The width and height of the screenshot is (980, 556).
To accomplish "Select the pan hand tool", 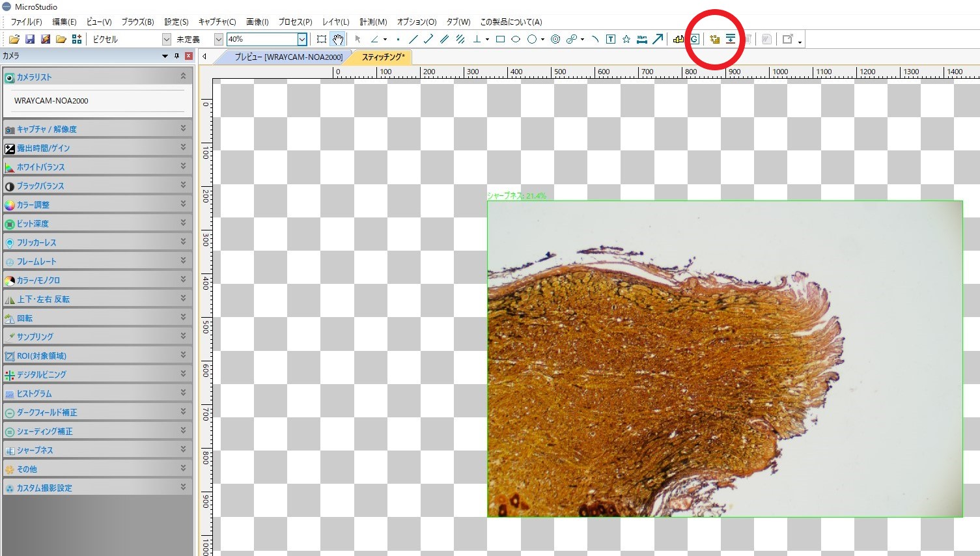I will pyautogui.click(x=337, y=39).
